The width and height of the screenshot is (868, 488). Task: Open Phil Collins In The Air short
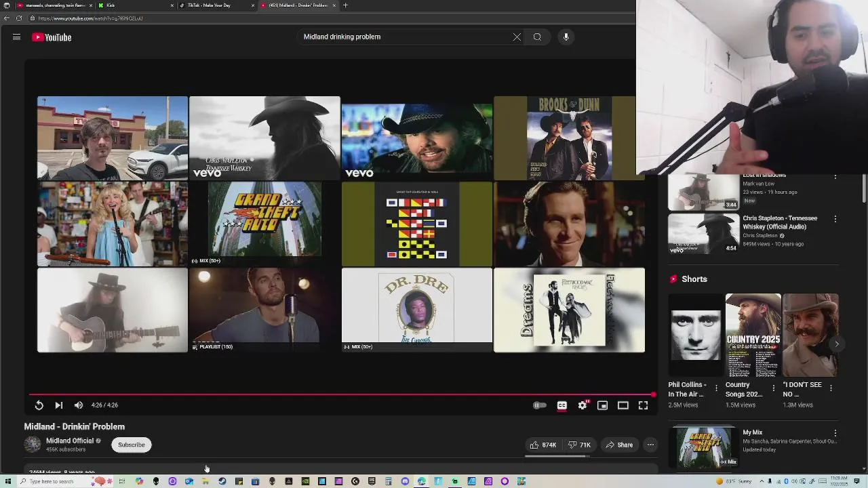coord(696,335)
